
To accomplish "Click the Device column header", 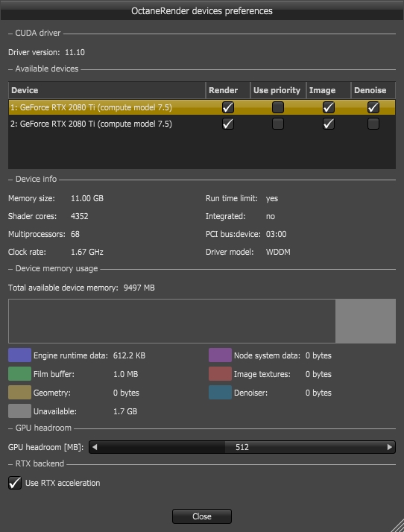I will point(107,90).
